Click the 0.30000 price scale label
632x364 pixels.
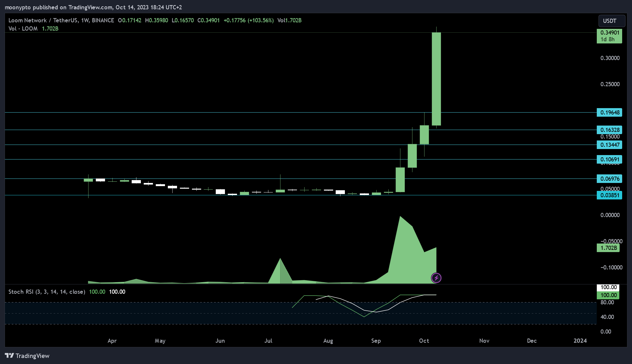click(x=610, y=58)
